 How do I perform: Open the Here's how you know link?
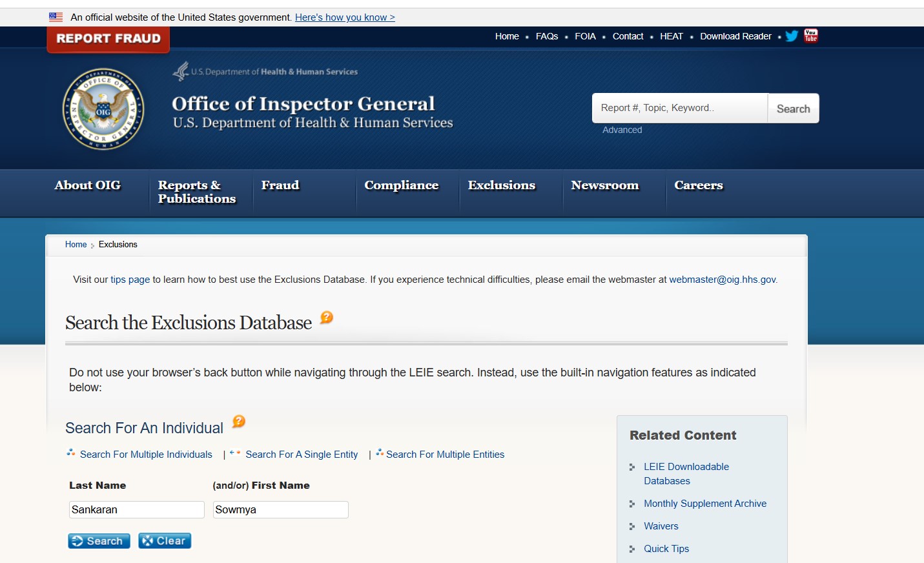(x=345, y=17)
